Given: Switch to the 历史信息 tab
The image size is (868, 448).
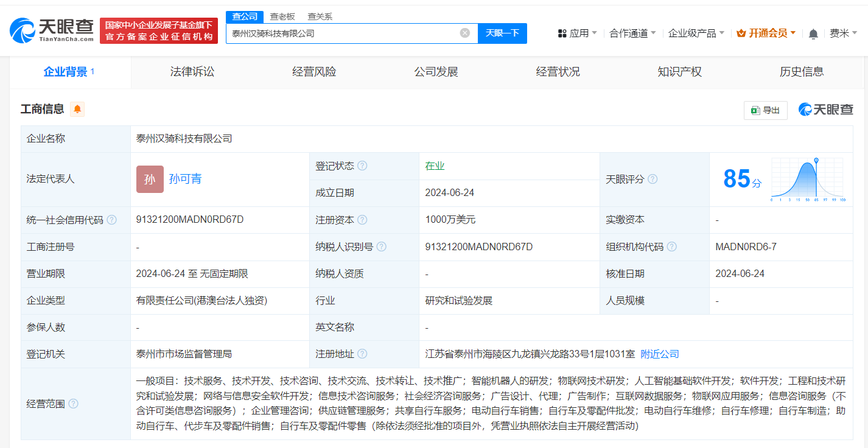Looking at the screenshot, I should pyautogui.click(x=801, y=71).
